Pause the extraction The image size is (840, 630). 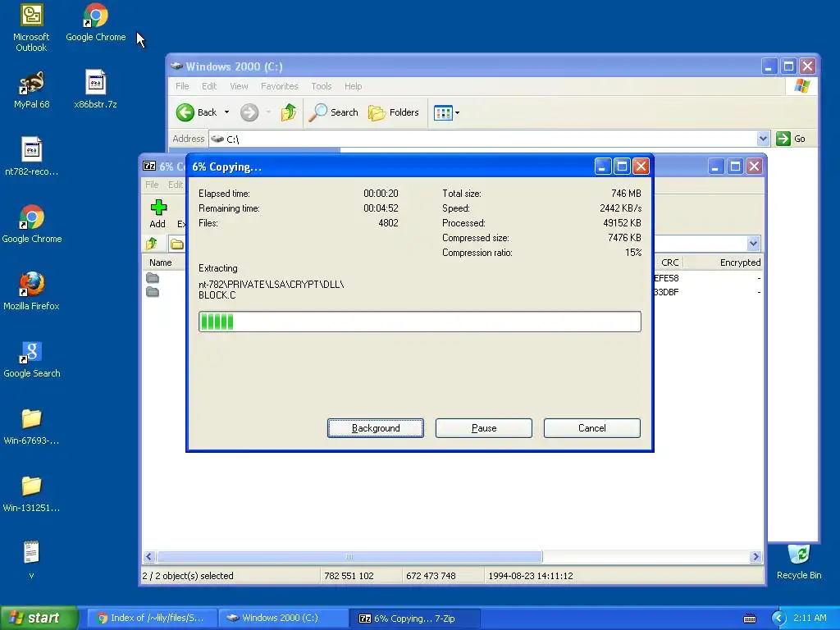tap(484, 428)
